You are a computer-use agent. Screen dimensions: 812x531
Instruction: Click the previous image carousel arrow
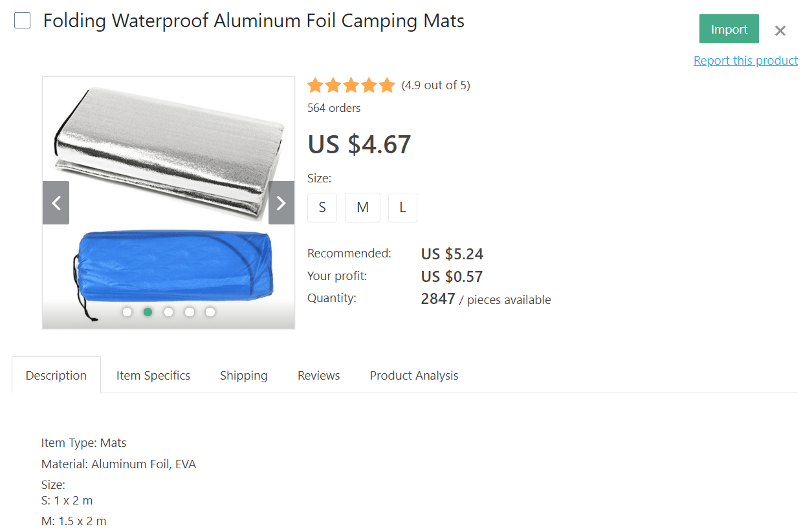56,202
